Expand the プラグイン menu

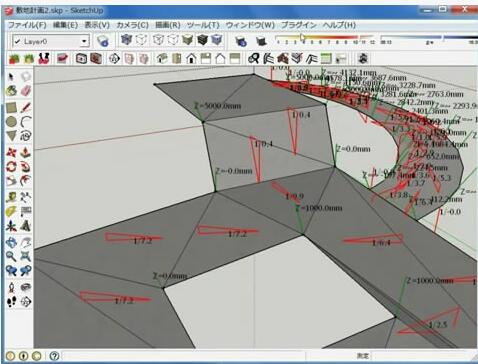299,25
